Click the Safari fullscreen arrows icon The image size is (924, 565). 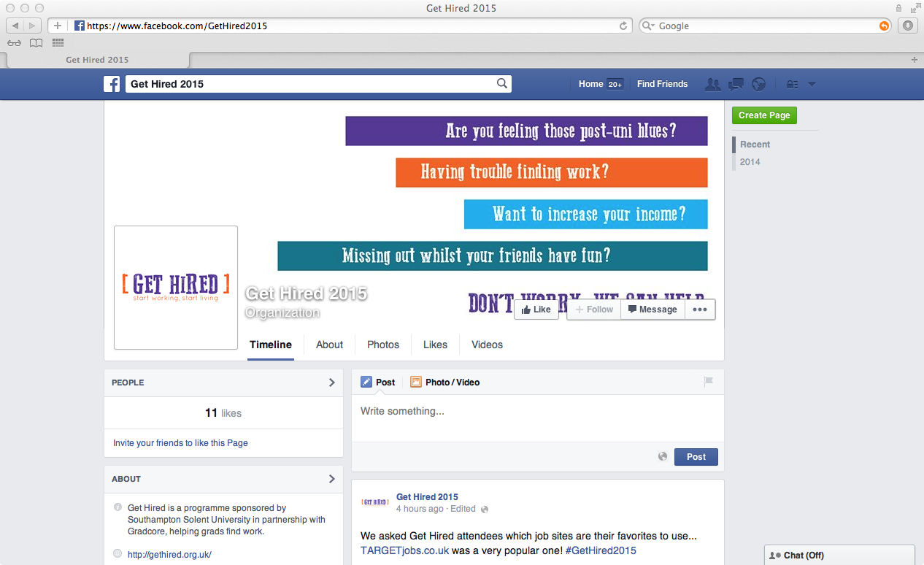(x=915, y=8)
